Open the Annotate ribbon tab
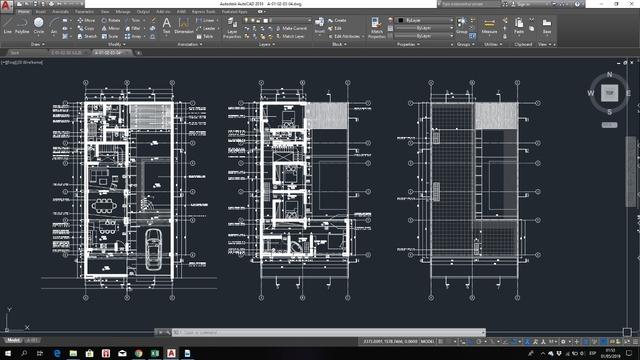The image size is (640, 360). click(x=60, y=12)
